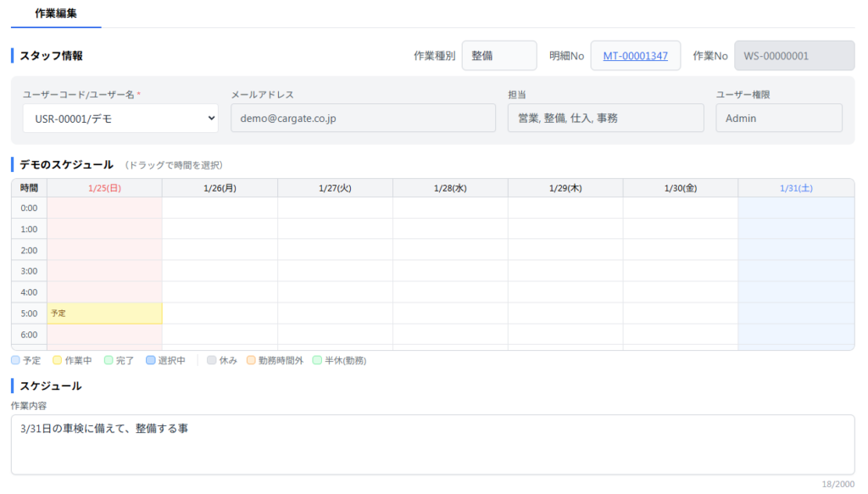The width and height of the screenshot is (868, 494).
Task: Click the 休み gray legend swatch
Action: click(212, 360)
